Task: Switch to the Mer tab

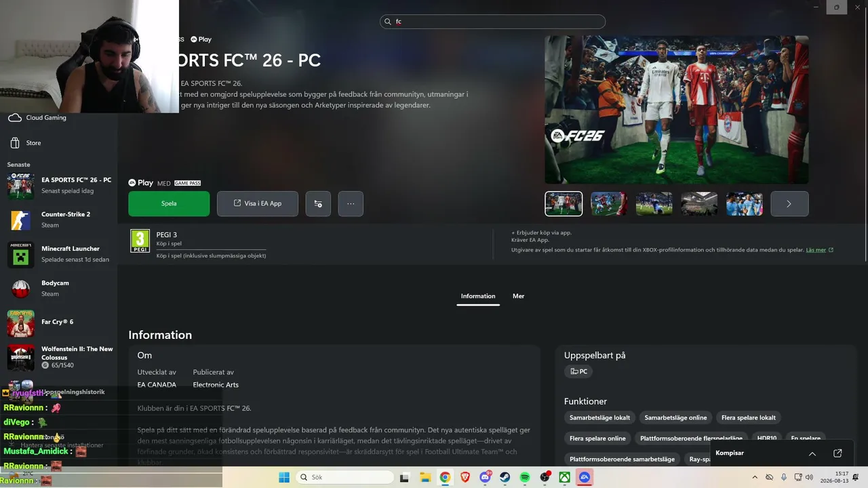Action: pos(519,296)
